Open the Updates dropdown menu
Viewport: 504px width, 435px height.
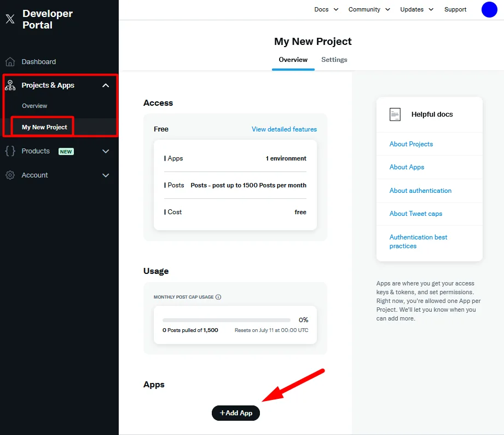click(417, 9)
